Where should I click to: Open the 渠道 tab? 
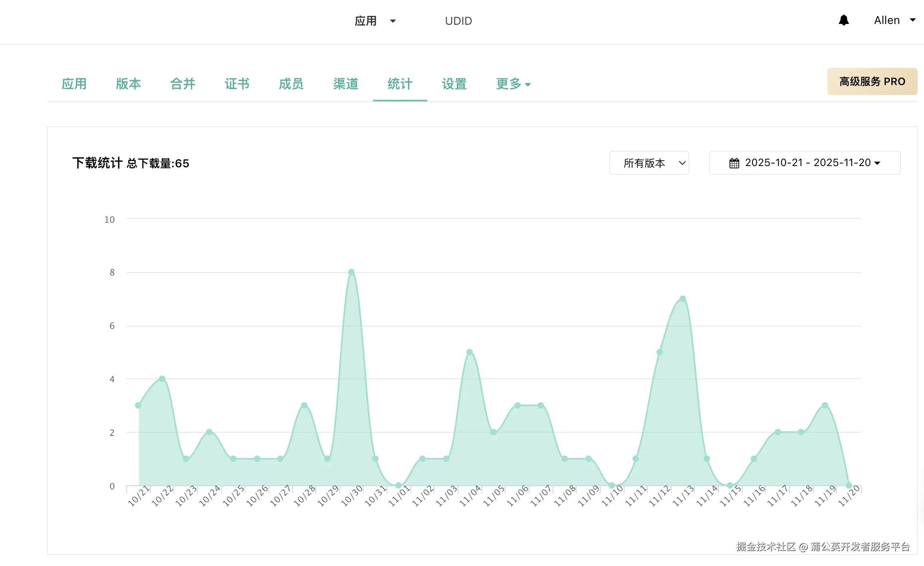click(346, 84)
